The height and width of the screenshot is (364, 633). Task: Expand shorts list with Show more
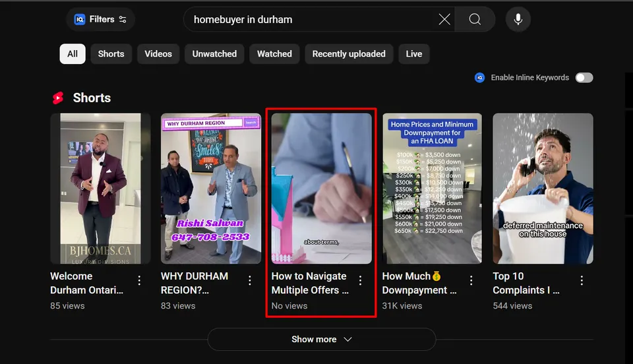tap(321, 340)
